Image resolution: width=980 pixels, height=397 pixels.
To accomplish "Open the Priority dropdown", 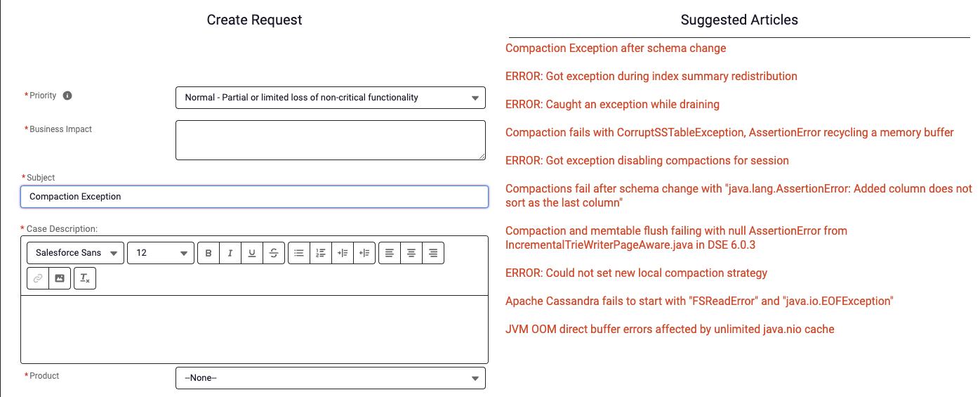I will click(x=330, y=98).
